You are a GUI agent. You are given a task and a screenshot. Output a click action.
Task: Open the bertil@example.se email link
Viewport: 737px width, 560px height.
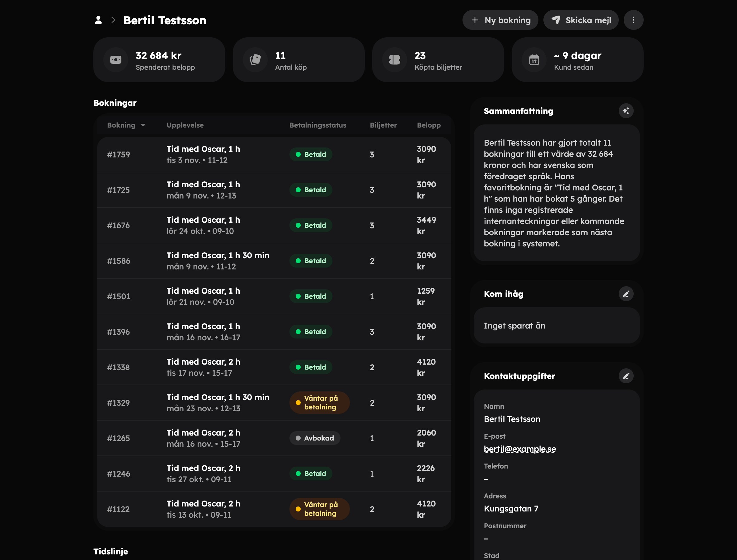point(519,449)
